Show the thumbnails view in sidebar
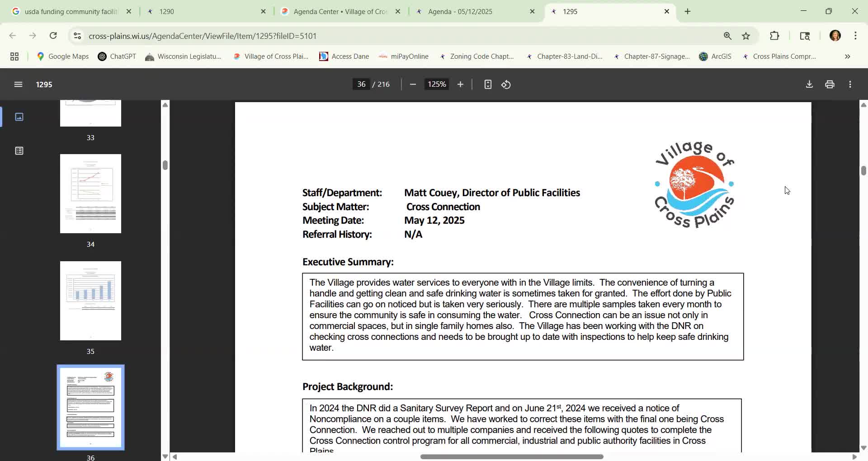Image resolution: width=868 pixels, height=461 pixels. tap(19, 117)
